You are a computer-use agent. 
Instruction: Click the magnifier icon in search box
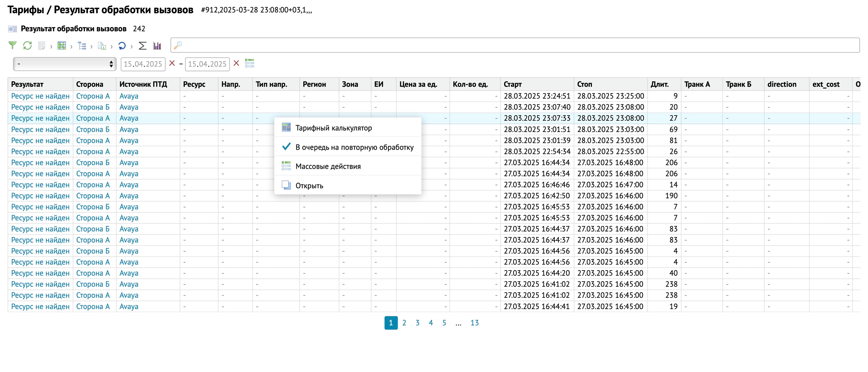pyautogui.click(x=178, y=45)
